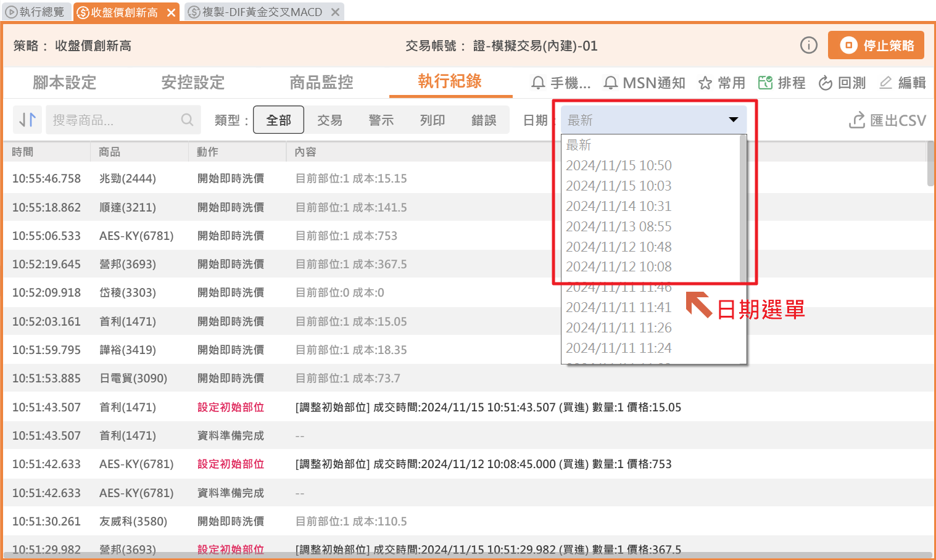The width and height of the screenshot is (936, 560).
Task: Click the 編輯 pencil edit icon
Action: point(885,83)
